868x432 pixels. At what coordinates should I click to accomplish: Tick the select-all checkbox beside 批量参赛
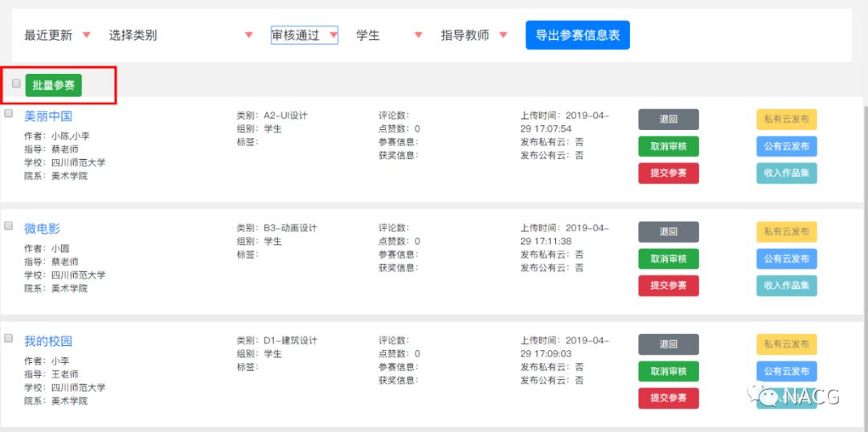tap(17, 84)
